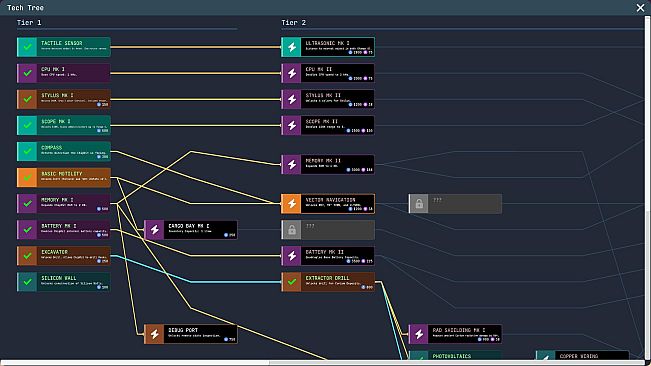The height and width of the screenshot is (366, 651).
Task: Click the ??? label below Vector Navigation
Action: point(310,226)
